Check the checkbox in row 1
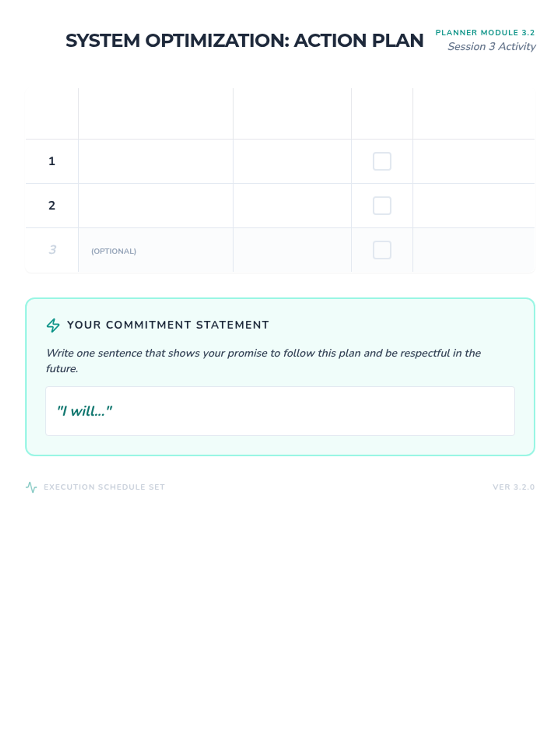Viewport: 560px width, 747px height. coord(382,161)
